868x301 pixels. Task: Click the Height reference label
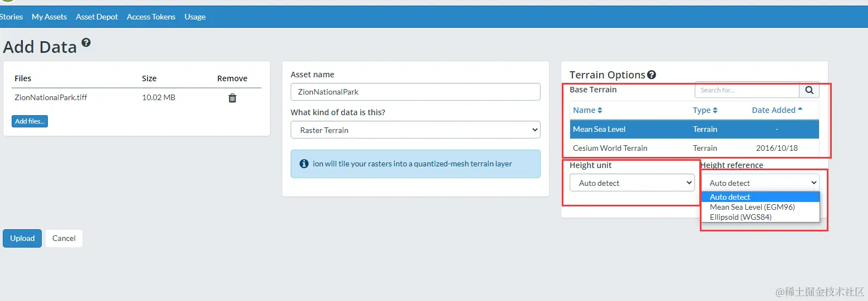(x=732, y=165)
